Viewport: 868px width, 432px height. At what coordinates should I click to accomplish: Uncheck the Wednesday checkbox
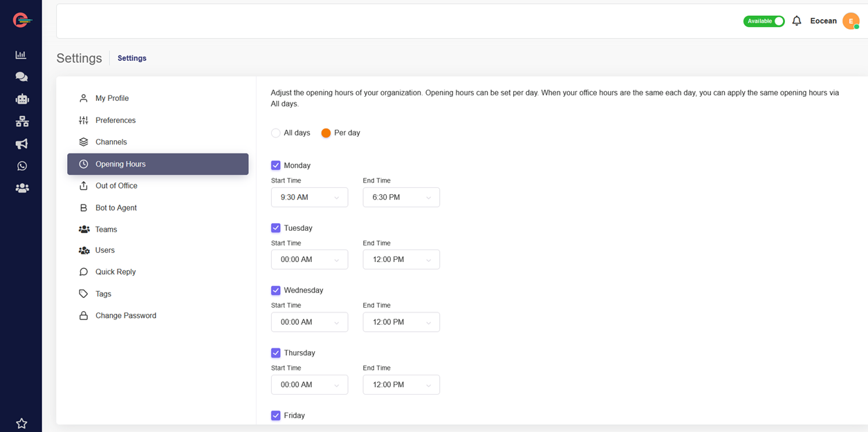point(276,290)
